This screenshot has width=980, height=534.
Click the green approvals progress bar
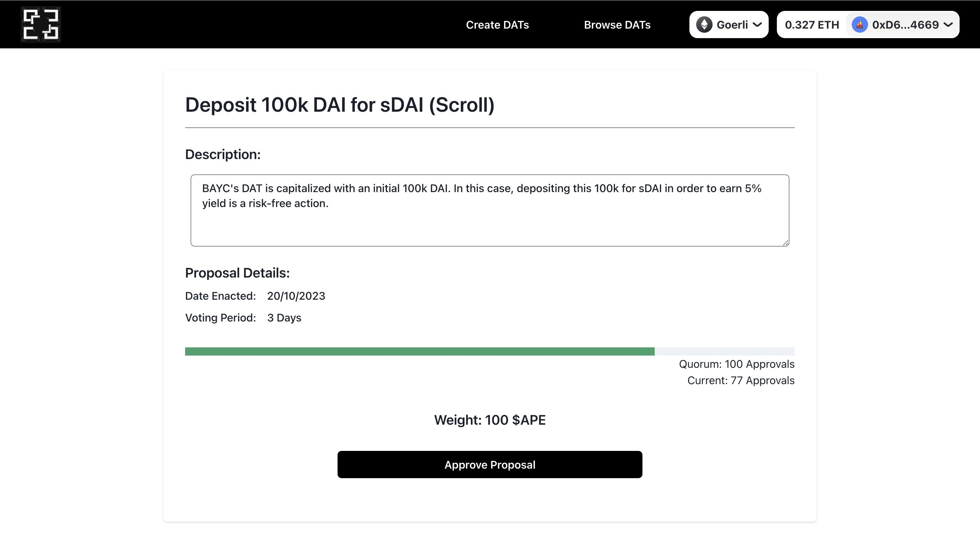tap(420, 351)
